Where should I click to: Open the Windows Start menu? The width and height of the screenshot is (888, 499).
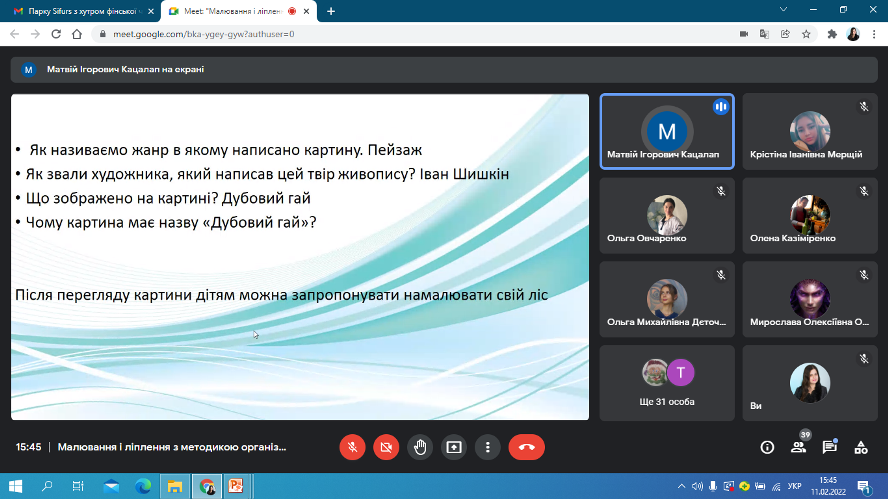tap(15, 486)
